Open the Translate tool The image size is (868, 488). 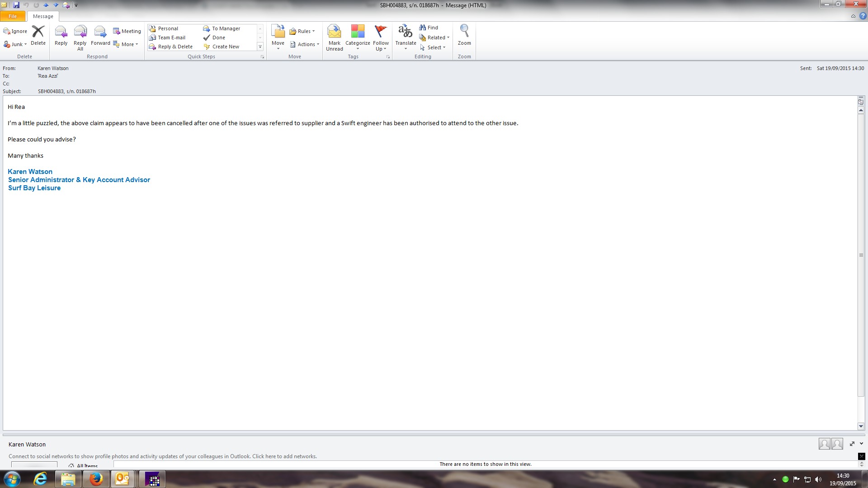[x=405, y=33]
